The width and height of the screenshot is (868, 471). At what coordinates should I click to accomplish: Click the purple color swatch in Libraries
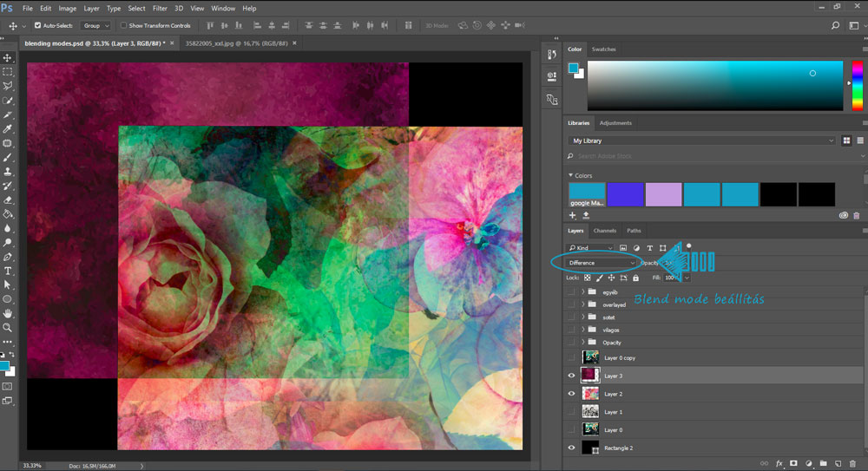click(625, 194)
